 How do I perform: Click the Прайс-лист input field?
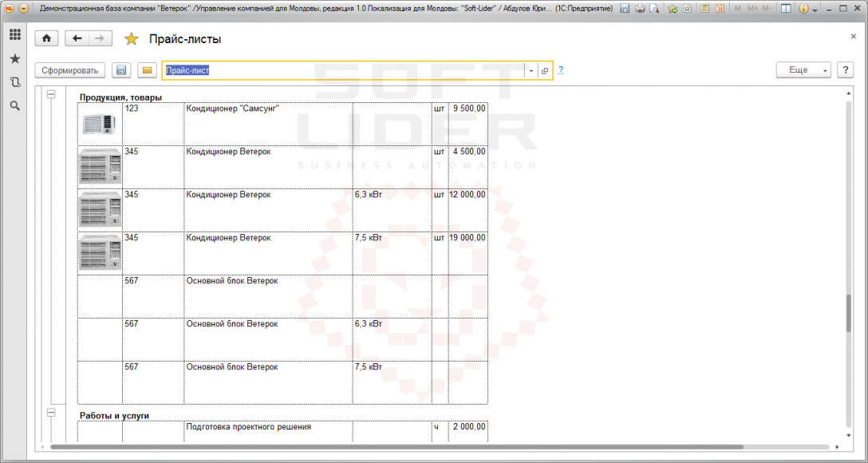(343, 71)
